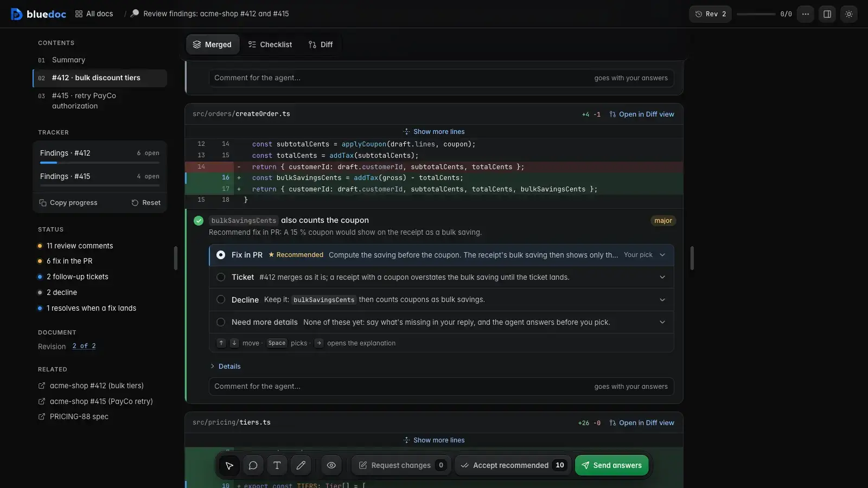Image resolution: width=868 pixels, height=488 pixels.
Task: Click the Send answers button
Action: [x=611, y=465]
